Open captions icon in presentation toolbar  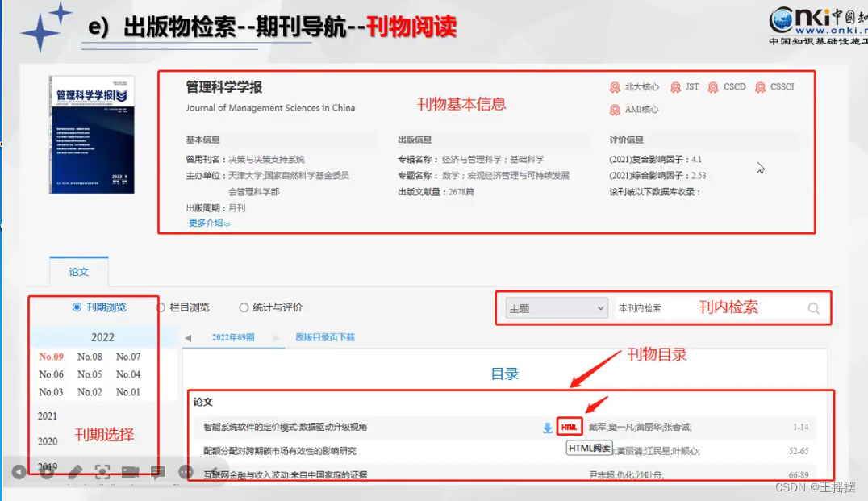click(x=158, y=472)
